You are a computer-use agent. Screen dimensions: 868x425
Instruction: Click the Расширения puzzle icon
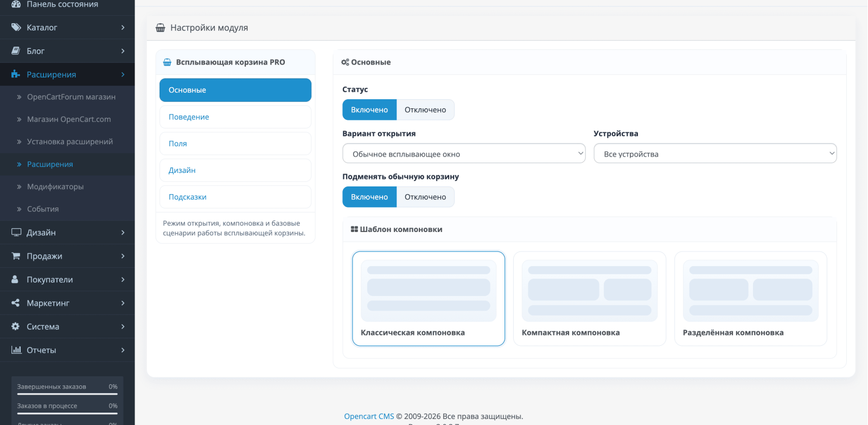tap(16, 74)
